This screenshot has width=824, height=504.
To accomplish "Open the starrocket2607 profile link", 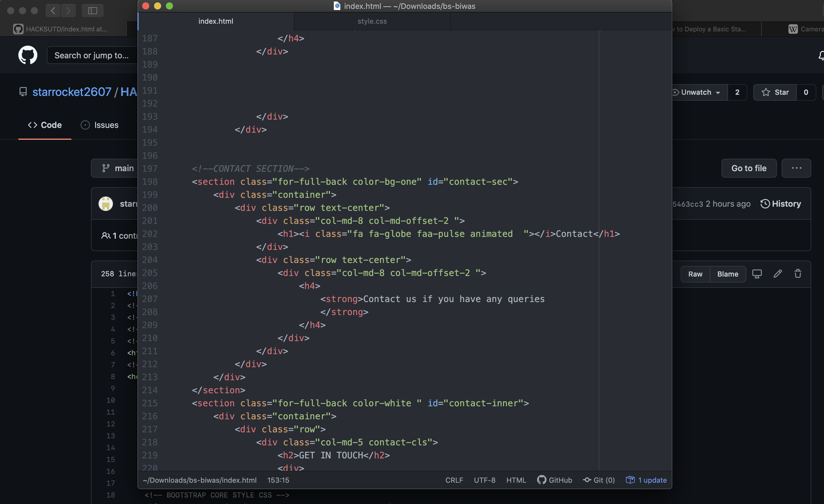I will [x=72, y=92].
